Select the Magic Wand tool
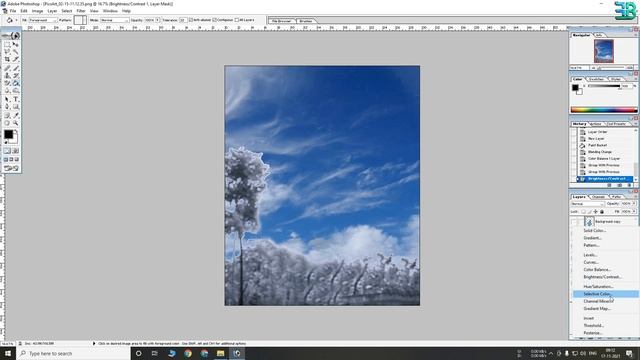This screenshot has height=360, width=640. [16, 52]
